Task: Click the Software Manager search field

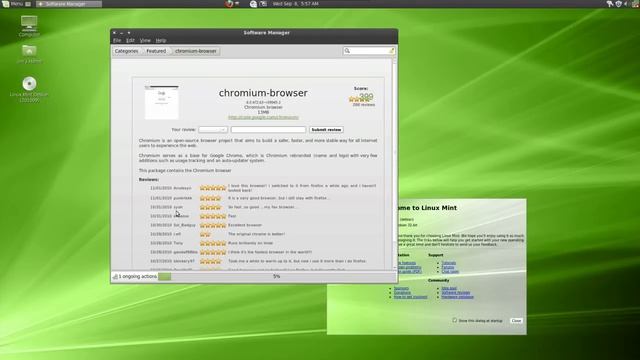Action: (x=369, y=51)
